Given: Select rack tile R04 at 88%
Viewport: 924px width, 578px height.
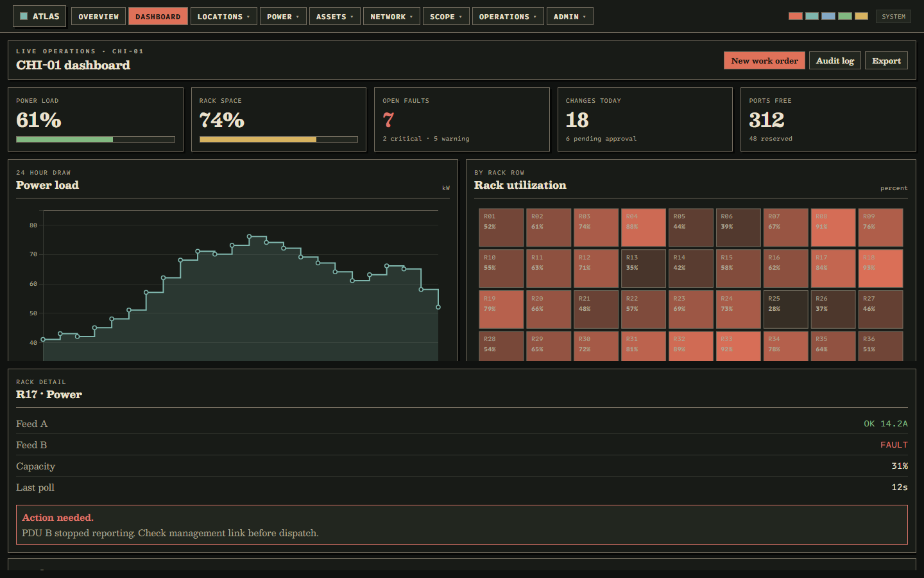Looking at the screenshot, I should [x=644, y=227].
